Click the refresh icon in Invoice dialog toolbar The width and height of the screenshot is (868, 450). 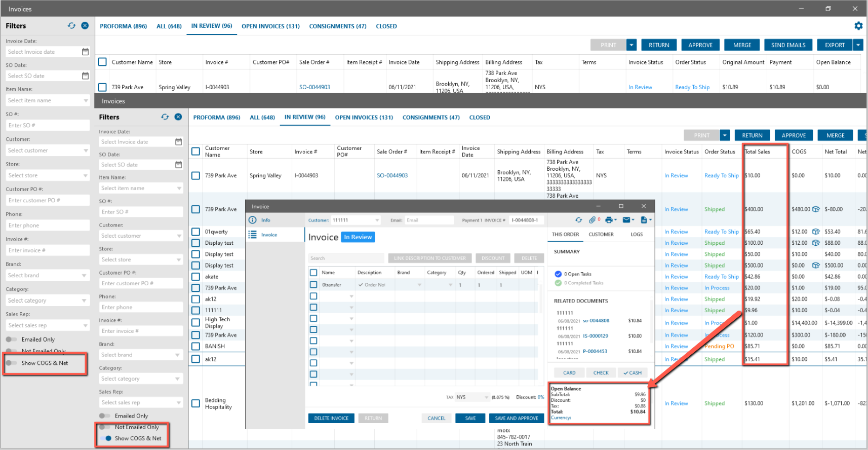[578, 220]
